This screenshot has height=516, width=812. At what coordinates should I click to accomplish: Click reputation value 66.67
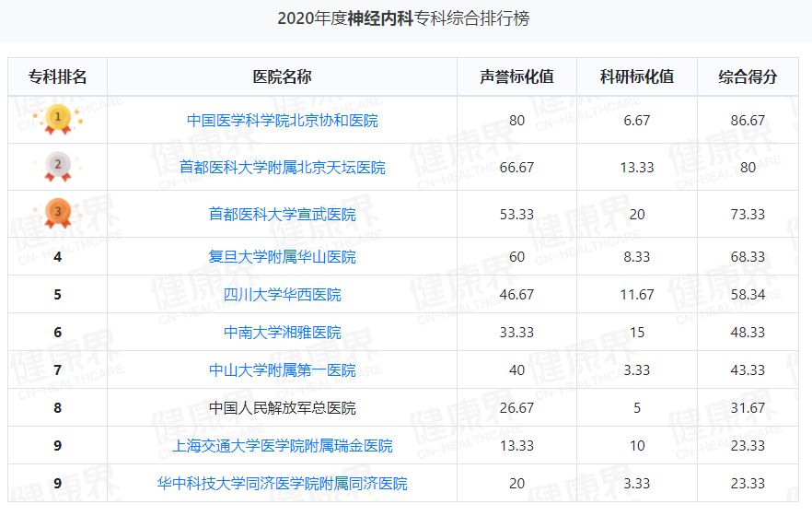(516, 168)
